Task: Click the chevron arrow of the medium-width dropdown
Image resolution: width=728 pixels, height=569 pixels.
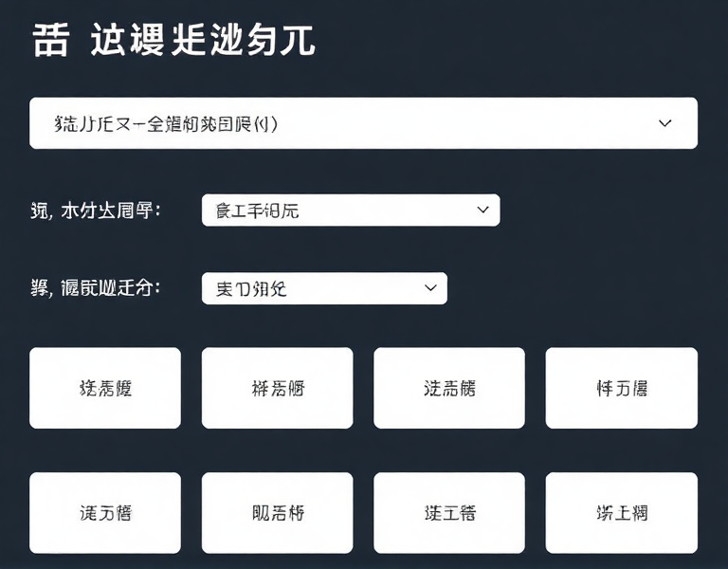Action: pos(482,210)
